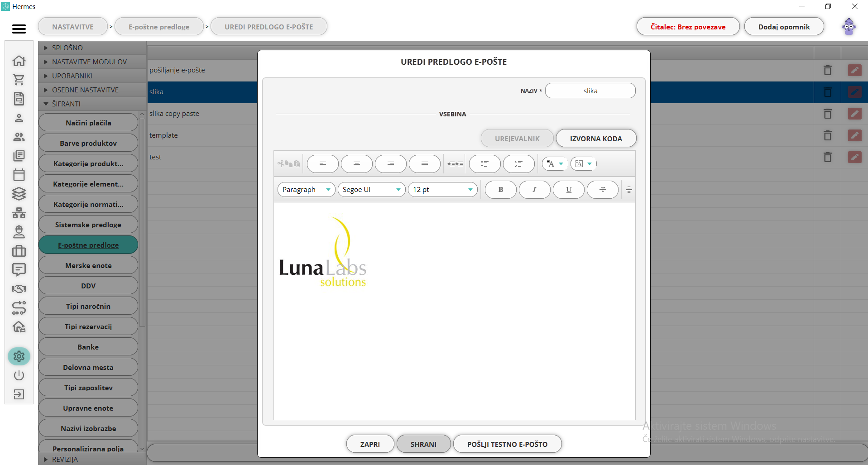Image resolution: width=868 pixels, height=465 pixels.
Task: Open the text highlight color dropdown
Action: pyautogui.click(x=583, y=164)
